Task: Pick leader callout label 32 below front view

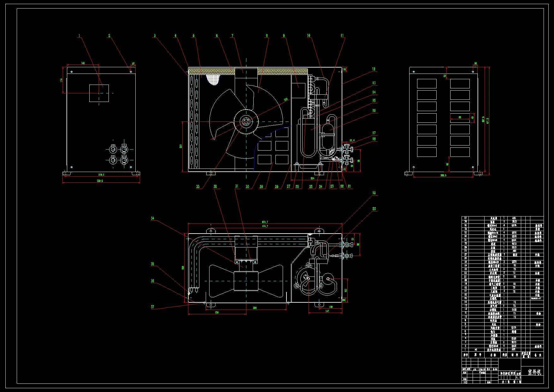Action: (215, 187)
